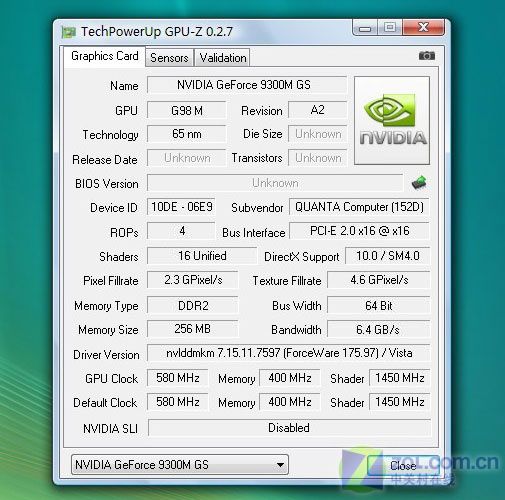Click Driver Version nvlddmkm field
Screen dimensions: 505x500
pos(289,353)
